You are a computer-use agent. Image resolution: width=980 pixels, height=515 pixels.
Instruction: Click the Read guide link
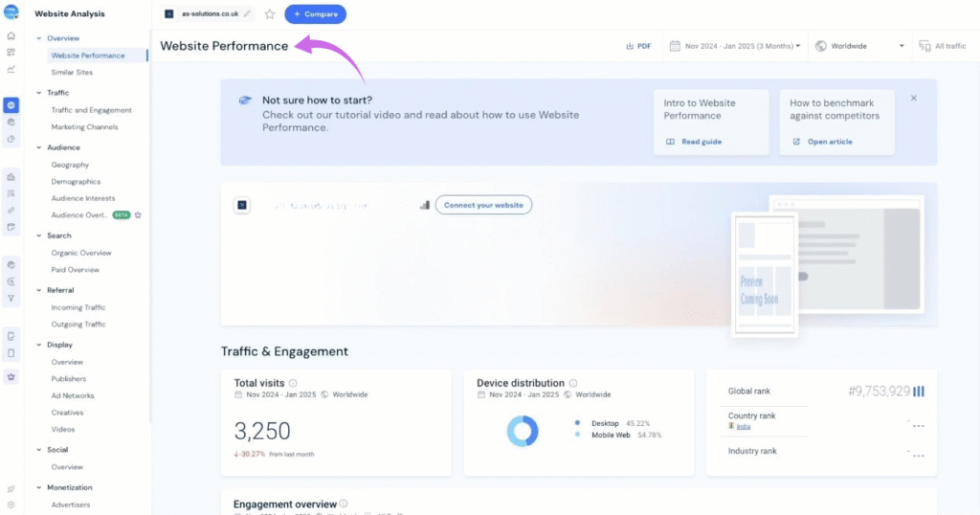[695, 142]
